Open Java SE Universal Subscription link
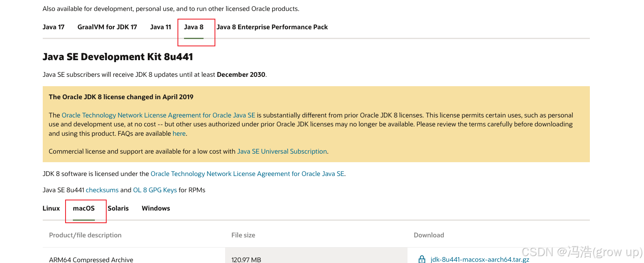This screenshot has width=644, height=263. [x=282, y=152]
